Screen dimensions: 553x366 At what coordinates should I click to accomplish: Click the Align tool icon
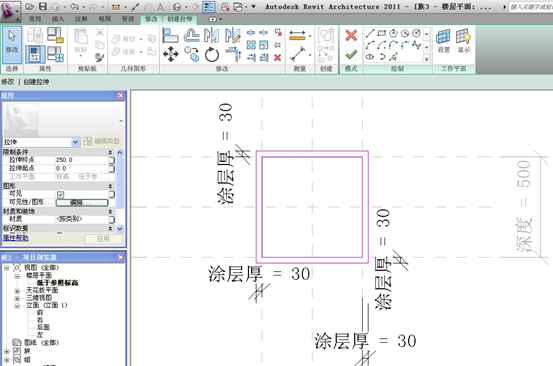170,35
